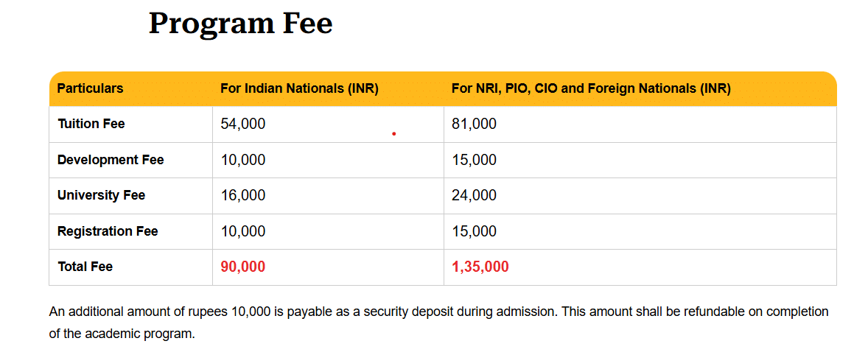
Task: Click the 81,000 tuition fee amount
Action: click(474, 124)
